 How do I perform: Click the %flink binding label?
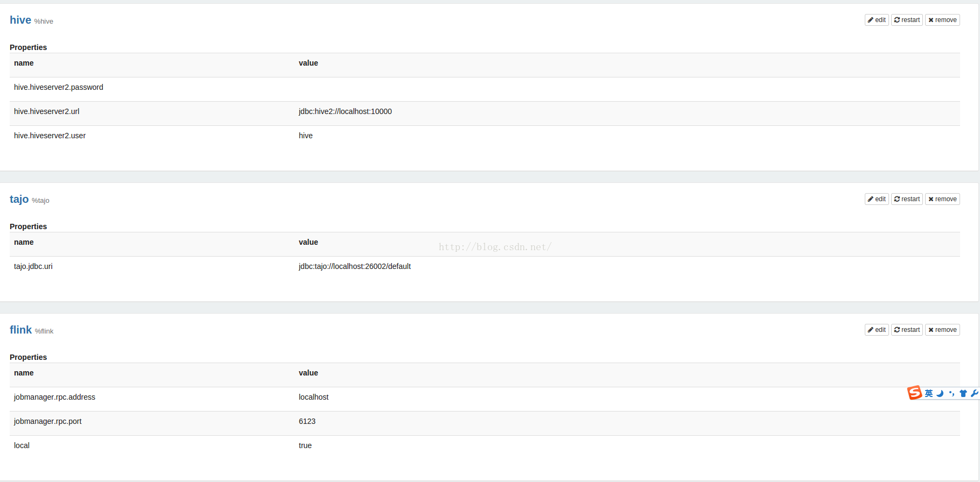point(44,331)
